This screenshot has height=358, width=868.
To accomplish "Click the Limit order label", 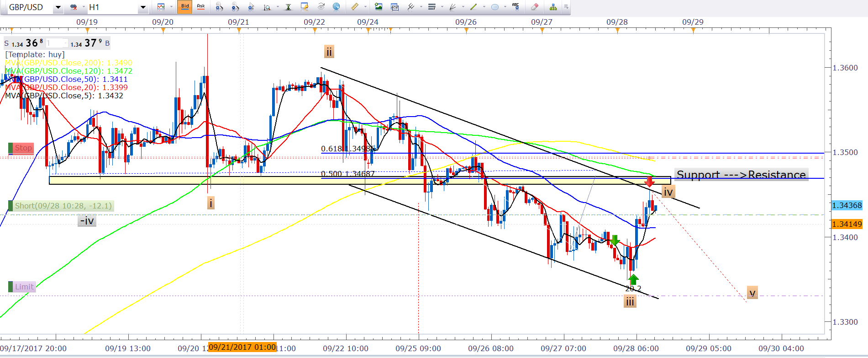I will tap(24, 287).
